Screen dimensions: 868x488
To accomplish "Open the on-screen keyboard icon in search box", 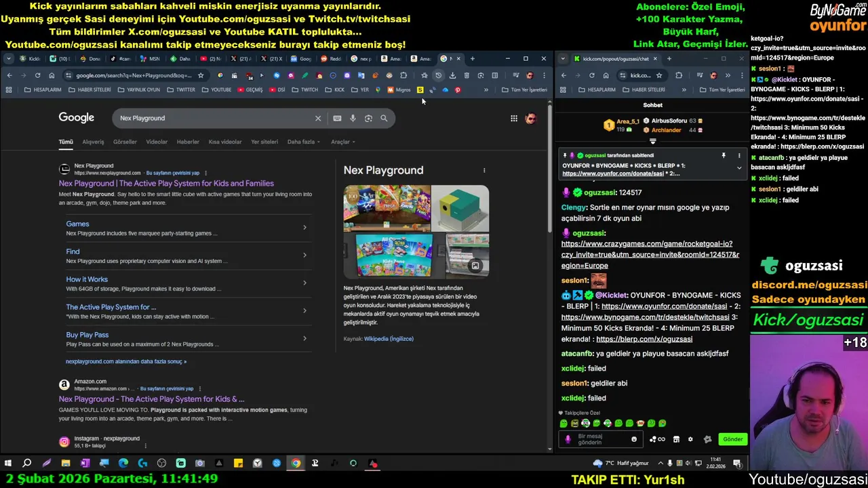I will click(x=337, y=118).
